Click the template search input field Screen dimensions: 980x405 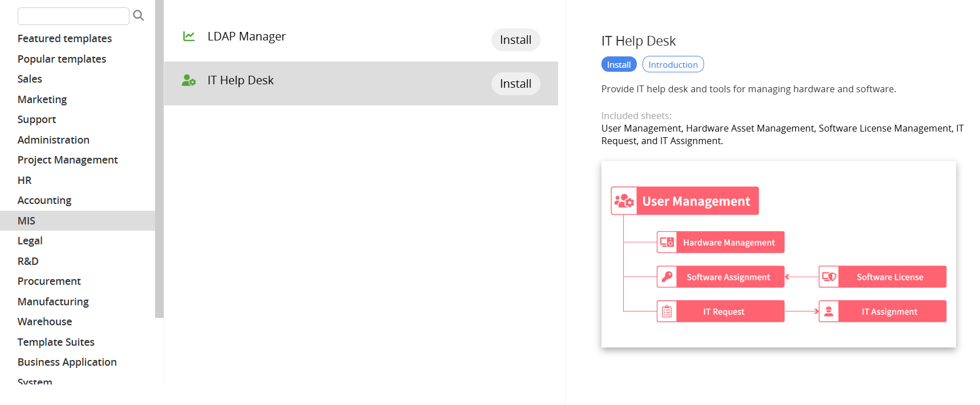74,16
